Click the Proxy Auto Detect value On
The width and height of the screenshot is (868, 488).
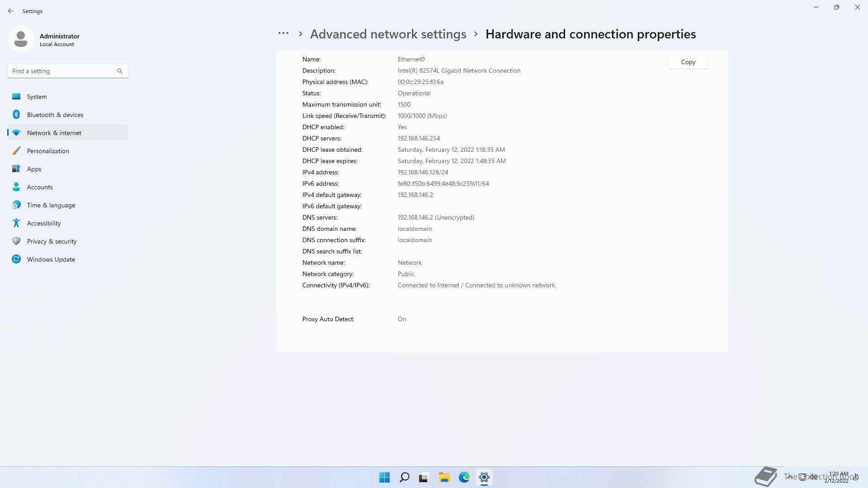pos(402,319)
